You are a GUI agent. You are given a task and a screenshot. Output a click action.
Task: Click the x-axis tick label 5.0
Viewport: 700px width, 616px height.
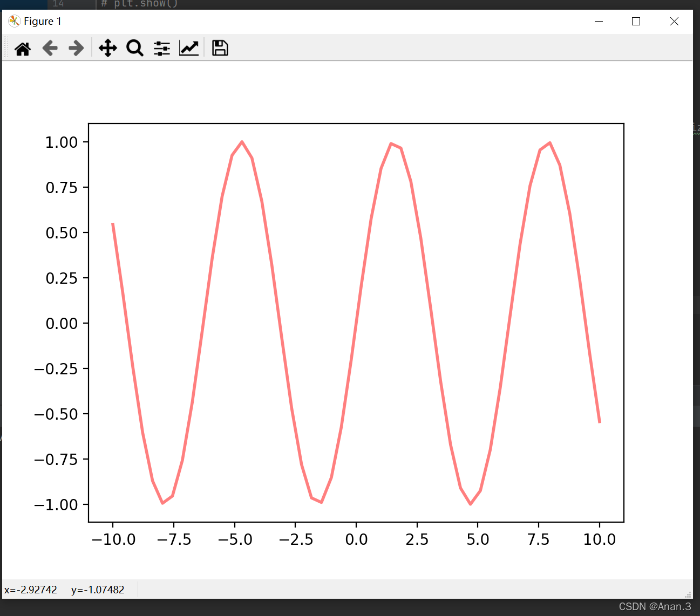tap(478, 539)
